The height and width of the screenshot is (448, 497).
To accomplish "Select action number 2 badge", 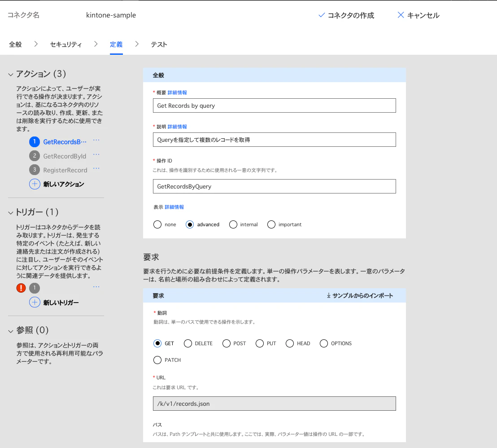I will point(35,156).
